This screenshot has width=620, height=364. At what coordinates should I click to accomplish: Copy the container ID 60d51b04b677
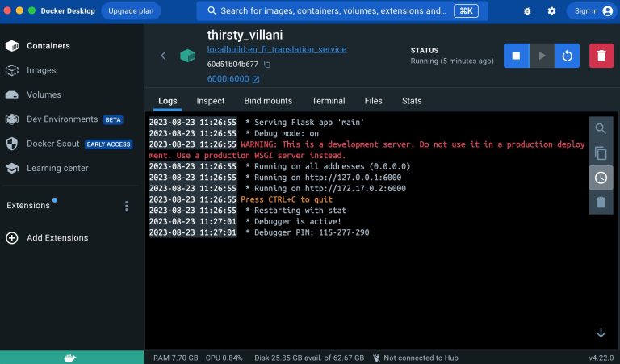point(267,64)
